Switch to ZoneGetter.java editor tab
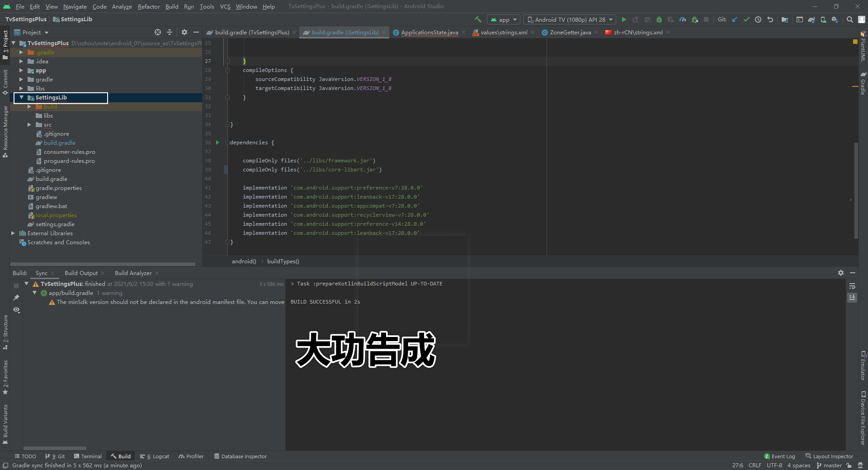The width and height of the screenshot is (868, 470). [x=570, y=32]
